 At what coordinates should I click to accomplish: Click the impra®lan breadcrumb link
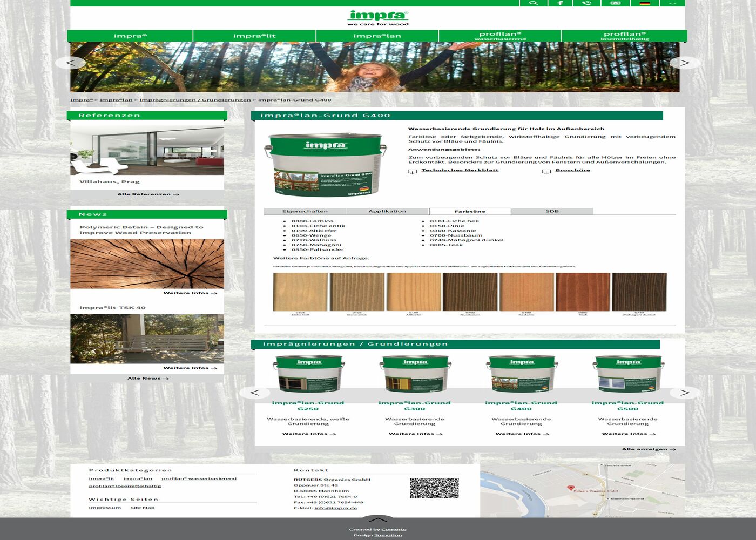point(116,100)
